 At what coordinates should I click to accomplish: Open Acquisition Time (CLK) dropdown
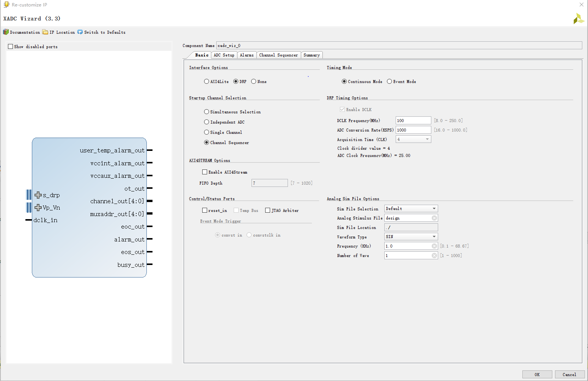(413, 139)
